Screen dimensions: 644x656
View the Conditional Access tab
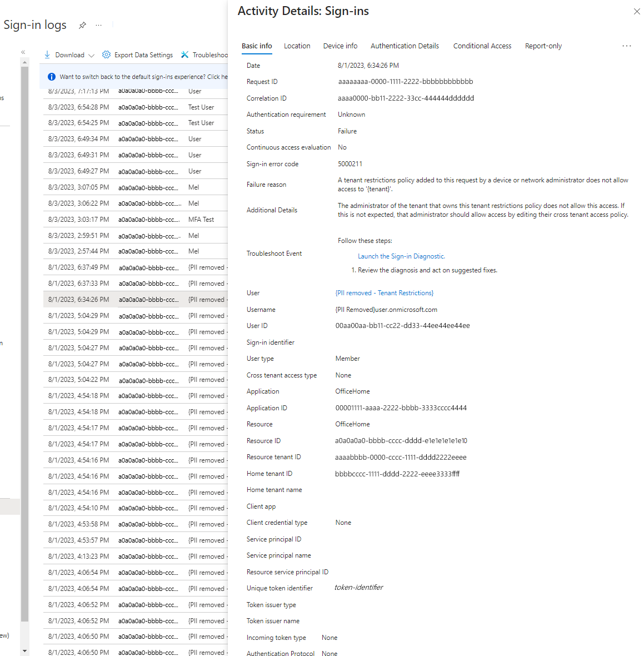tap(482, 46)
